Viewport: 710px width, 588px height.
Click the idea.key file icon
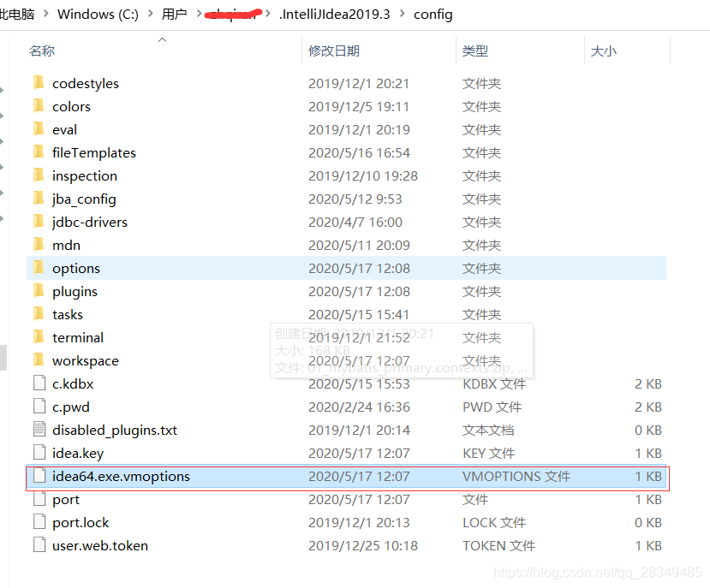(39, 452)
